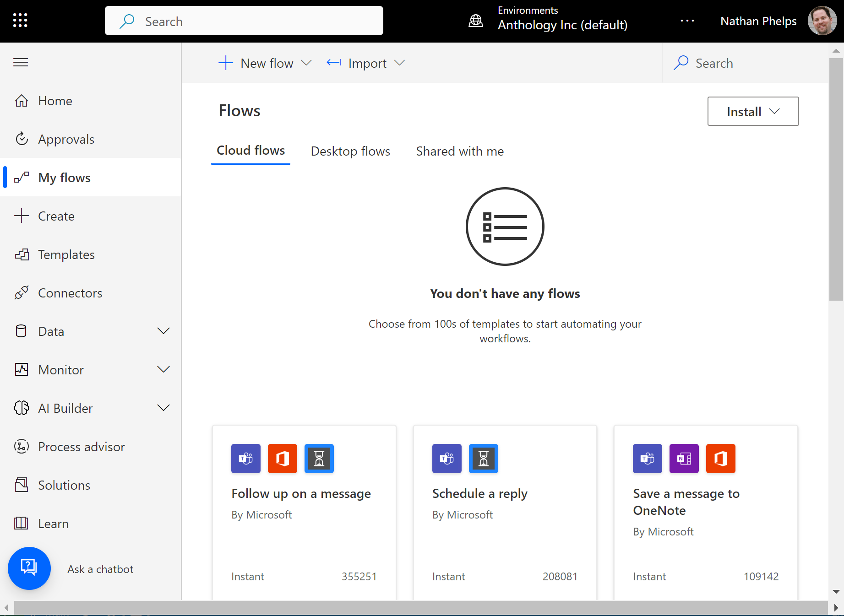Open the app launcher waffle icon
Screen dimensions: 844x616
20,21
